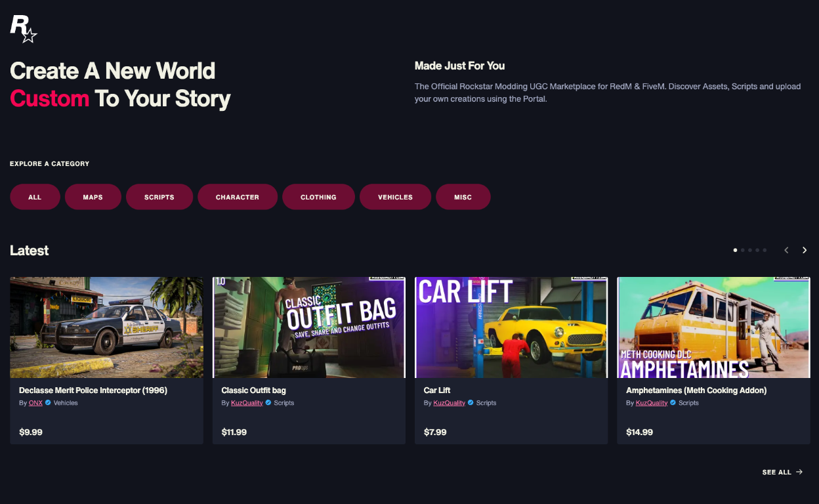This screenshot has width=819, height=504.
Task: Select the MISC category button
Action: 463,196
